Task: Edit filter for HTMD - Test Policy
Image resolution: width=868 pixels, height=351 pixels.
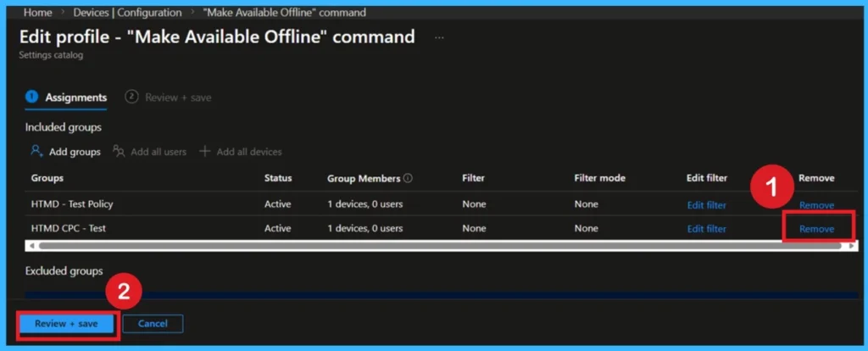Action: 706,205
